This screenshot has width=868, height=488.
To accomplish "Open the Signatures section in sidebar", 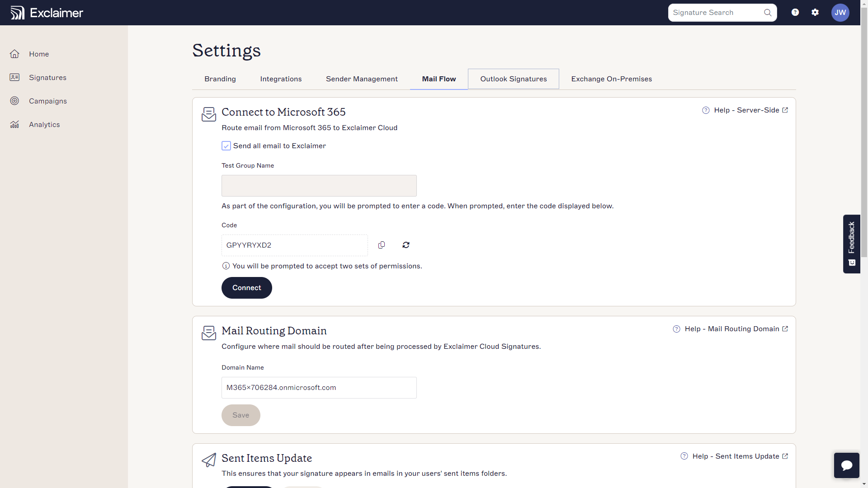I will pyautogui.click(x=47, y=77).
